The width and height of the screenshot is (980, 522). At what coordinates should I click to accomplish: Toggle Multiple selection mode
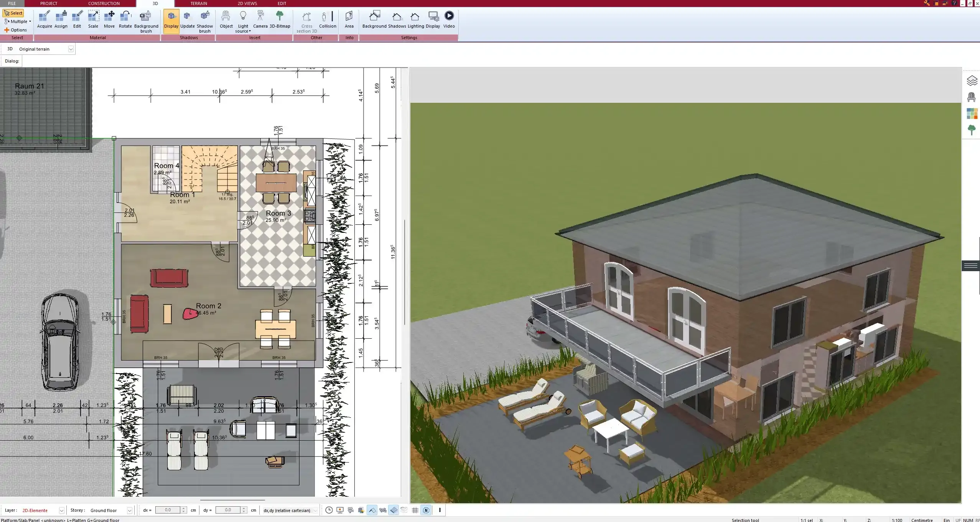coord(17,21)
